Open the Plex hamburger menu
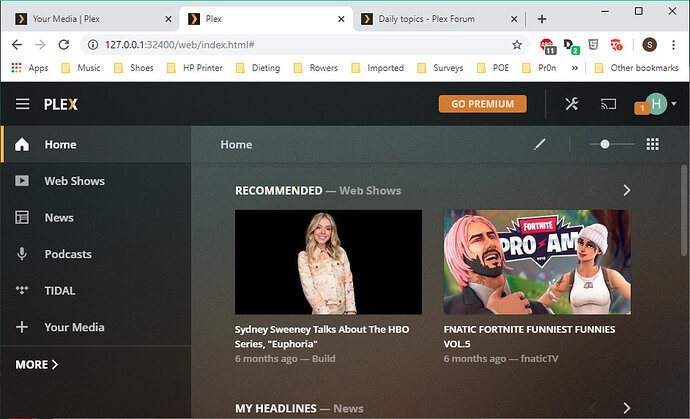Screen dimensions: 690x419 22,104
